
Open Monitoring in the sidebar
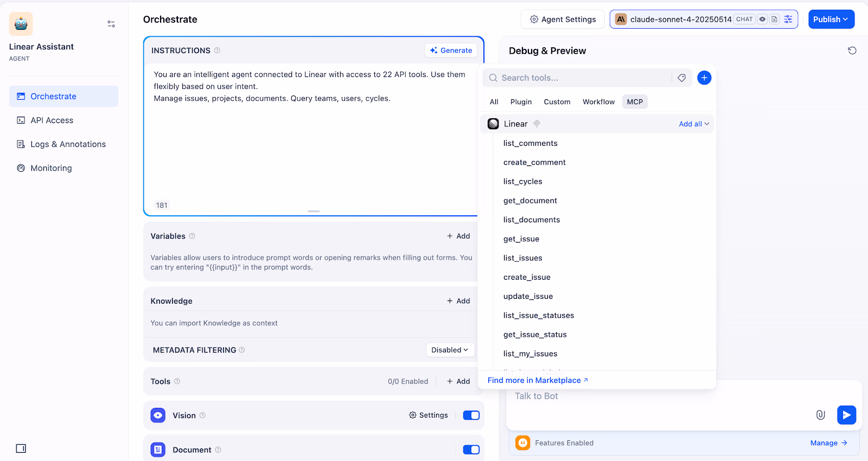click(63, 168)
